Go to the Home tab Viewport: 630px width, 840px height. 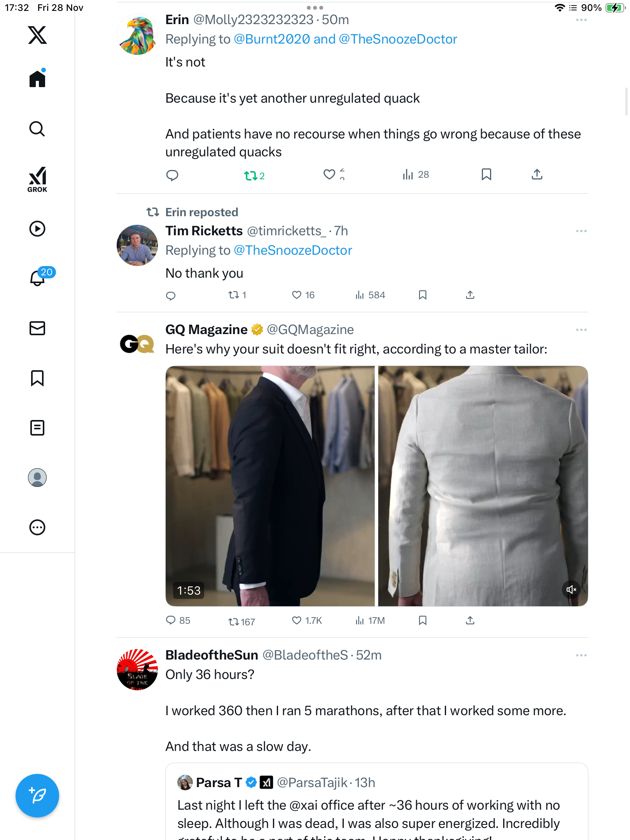pyautogui.click(x=37, y=79)
